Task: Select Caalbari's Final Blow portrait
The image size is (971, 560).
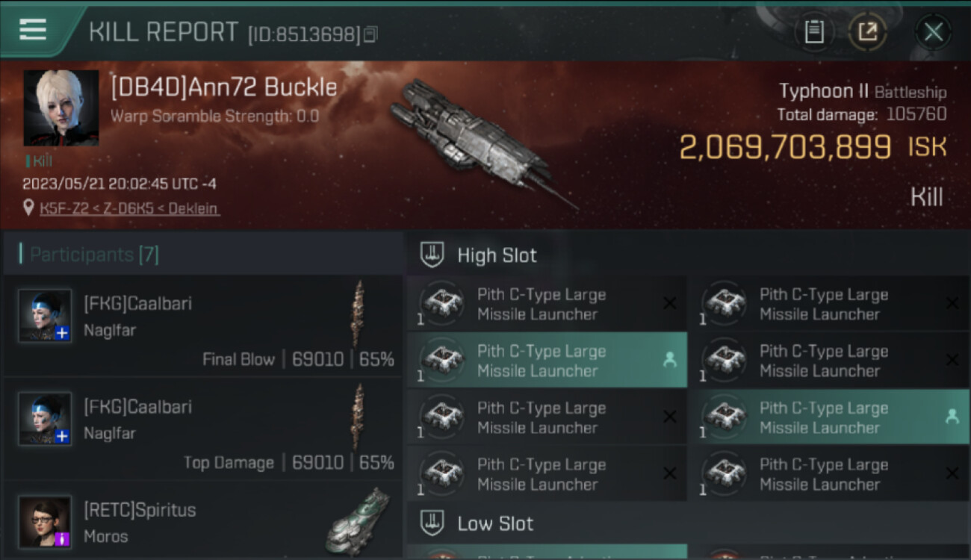Action: click(x=46, y=315)
